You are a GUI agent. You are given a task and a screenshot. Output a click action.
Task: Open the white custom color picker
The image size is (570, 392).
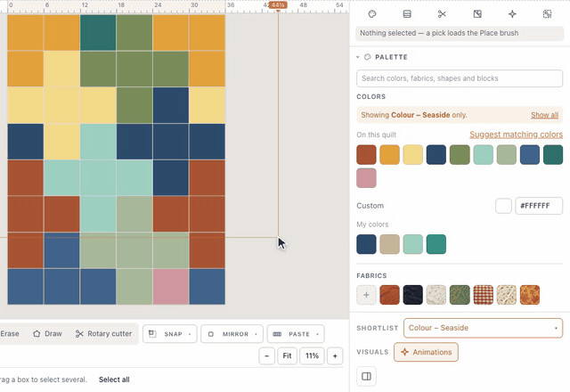click(503, 206)
